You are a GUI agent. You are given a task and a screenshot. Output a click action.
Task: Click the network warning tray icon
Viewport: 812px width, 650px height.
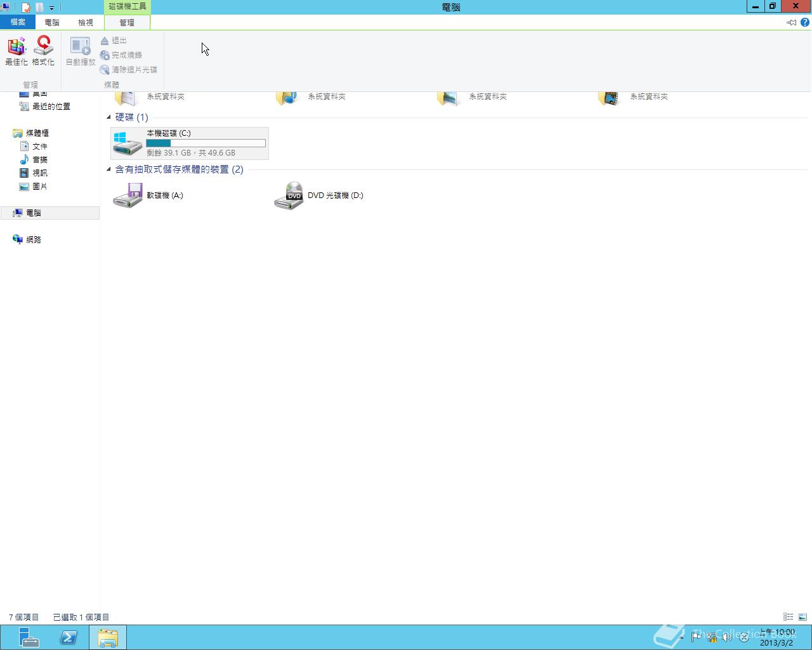712,637
